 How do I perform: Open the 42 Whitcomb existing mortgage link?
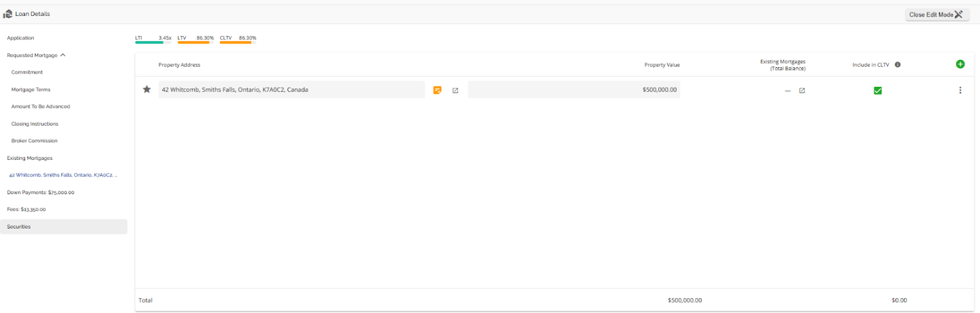[62, 175]
